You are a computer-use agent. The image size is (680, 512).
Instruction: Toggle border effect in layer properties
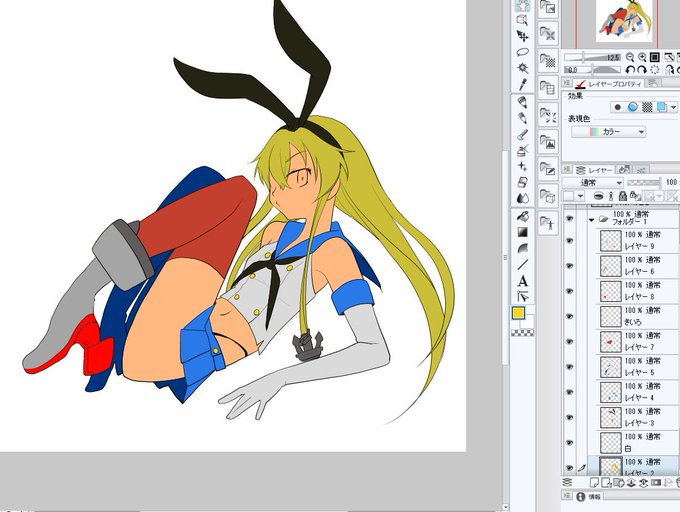point(618,107)
